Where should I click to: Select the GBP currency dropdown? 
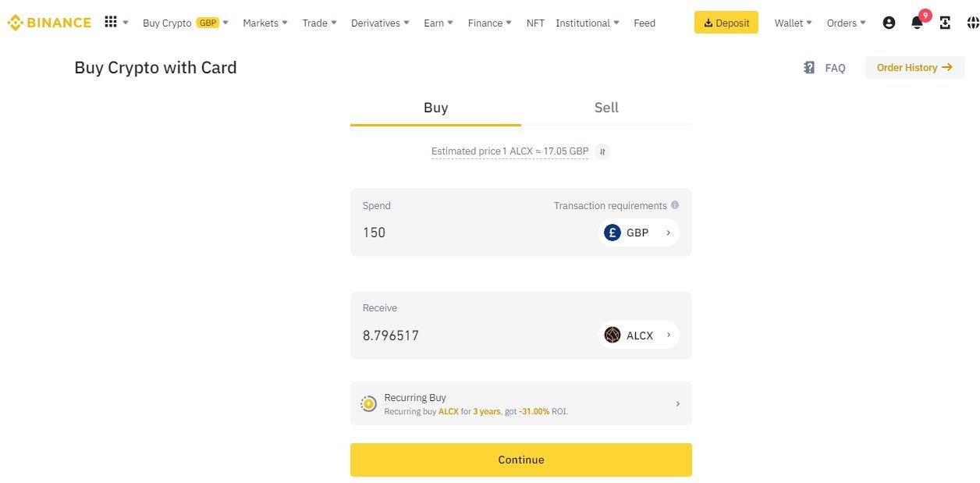[639, 233]
